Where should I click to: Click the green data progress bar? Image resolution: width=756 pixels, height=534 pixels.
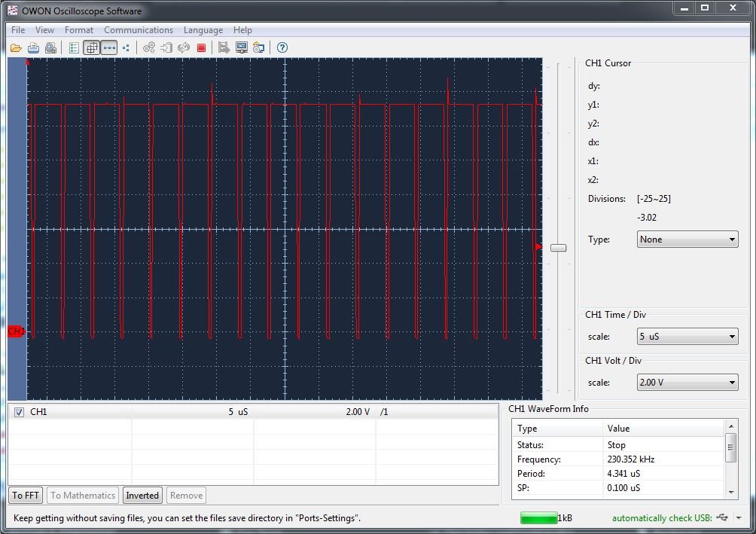coord(539,518)
